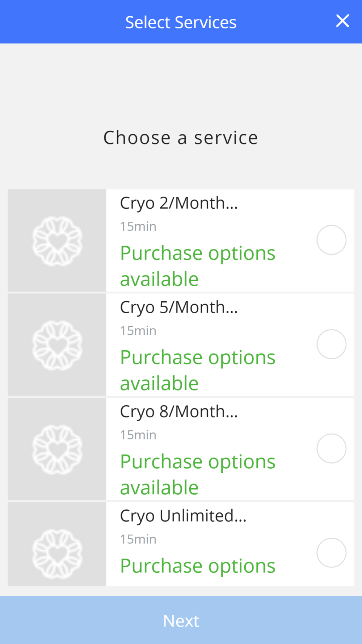Show purchase options for Cryo 8/Month
Viewport: 362px width, 644px height.
[x=198, y=474]
